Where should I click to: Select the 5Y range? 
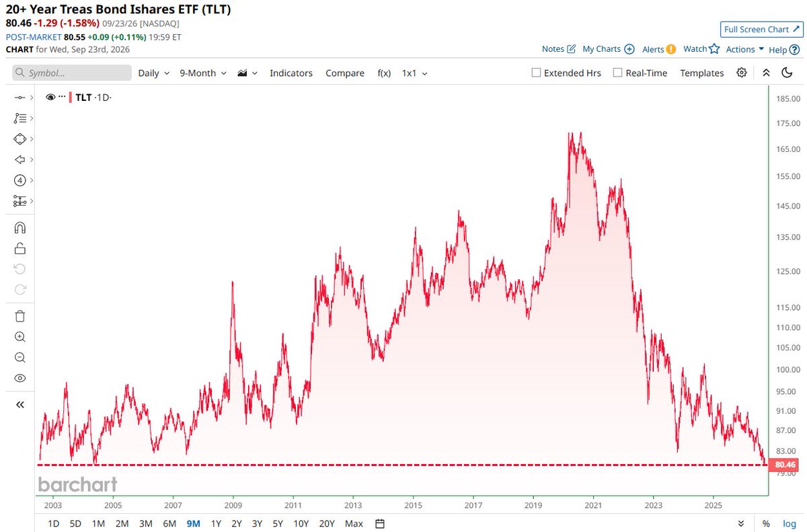(276, 523)
